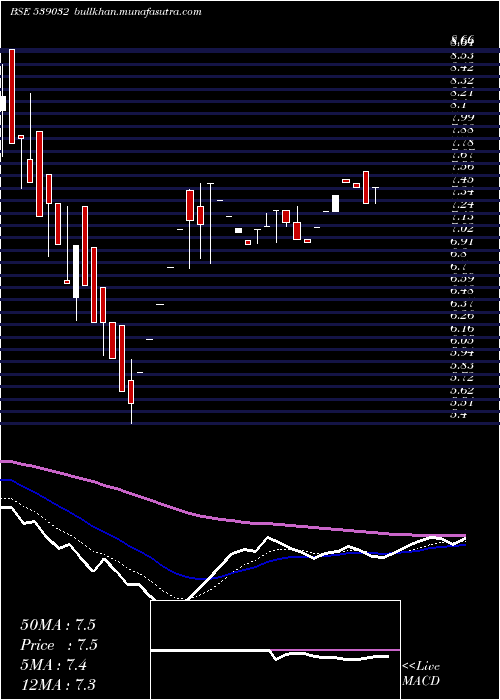The width and height of the screenshot is (500, 700).
Task: Click the 7.99 price axis label
Action: 462,118
